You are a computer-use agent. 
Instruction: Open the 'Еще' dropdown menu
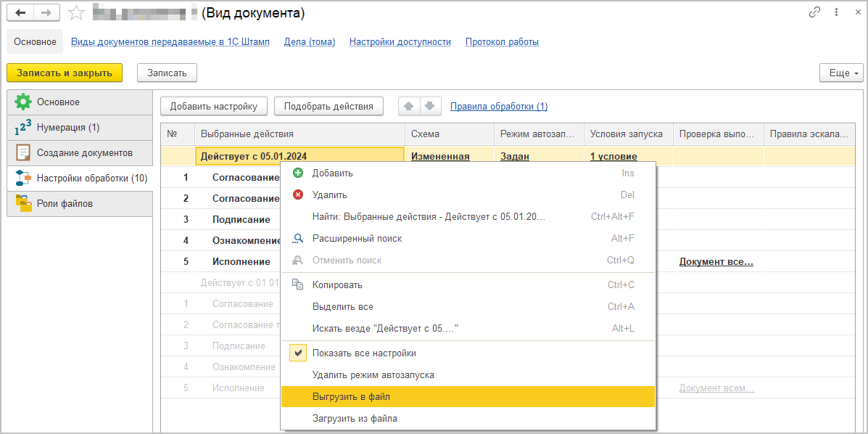tap(840, 73)
